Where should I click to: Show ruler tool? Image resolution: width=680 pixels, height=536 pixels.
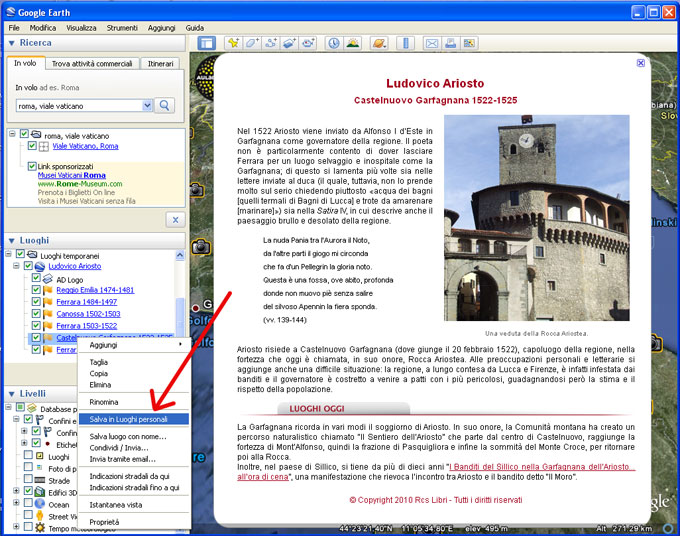pyautogui.click(x=405, y=43)
